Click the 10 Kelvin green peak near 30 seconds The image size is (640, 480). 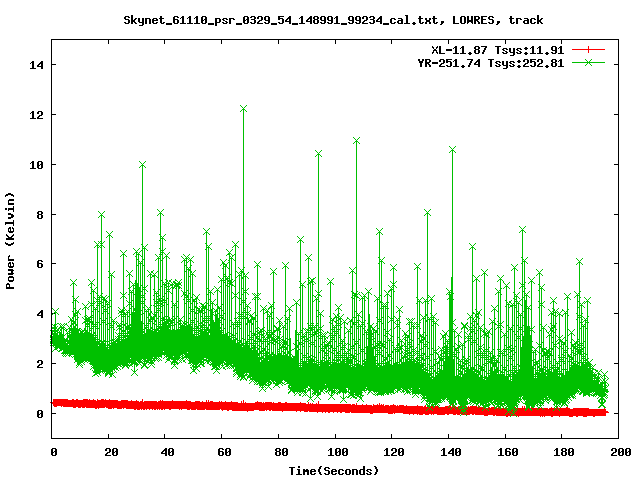point(142,164)
